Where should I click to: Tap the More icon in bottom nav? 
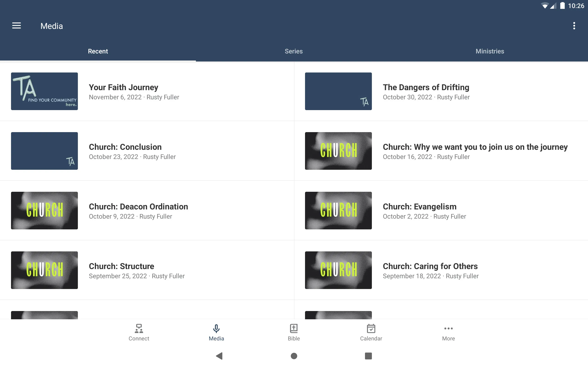[448, 332]
